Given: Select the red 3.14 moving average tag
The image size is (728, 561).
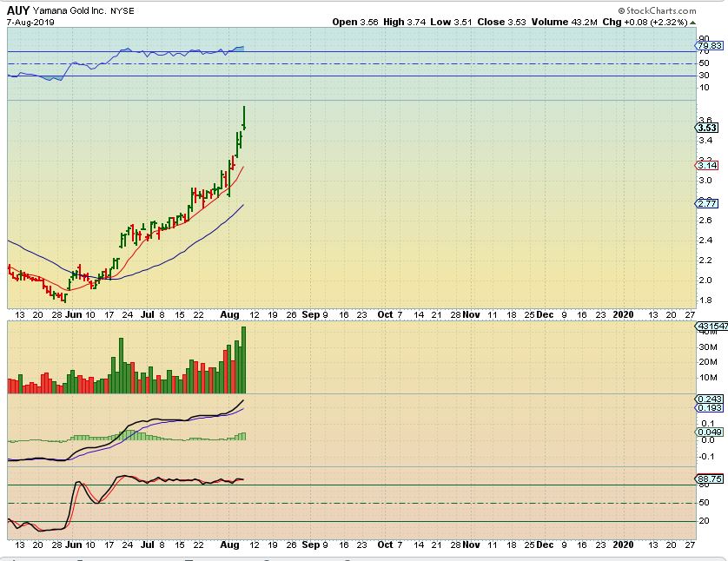Looking at the screenshot, I should (x=706, y=165).
